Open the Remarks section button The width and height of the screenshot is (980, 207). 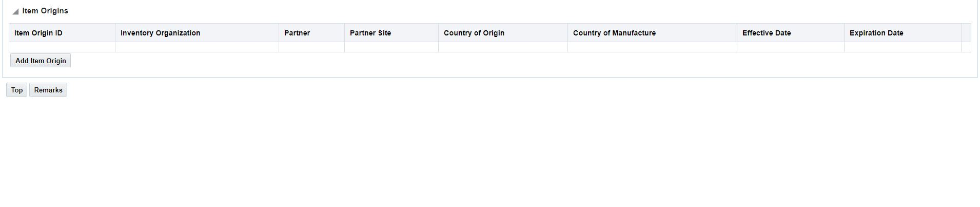(48, 90)
